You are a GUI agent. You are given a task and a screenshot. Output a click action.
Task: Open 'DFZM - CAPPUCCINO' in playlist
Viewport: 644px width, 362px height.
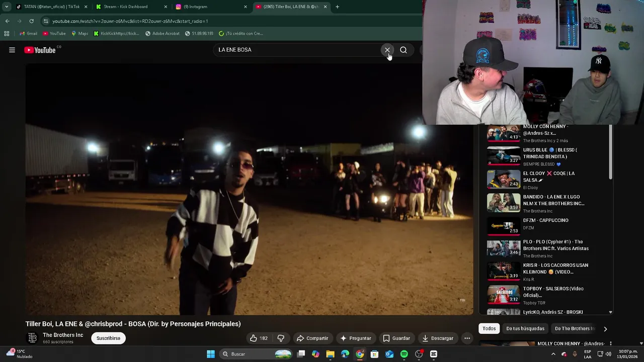point(546,227)
